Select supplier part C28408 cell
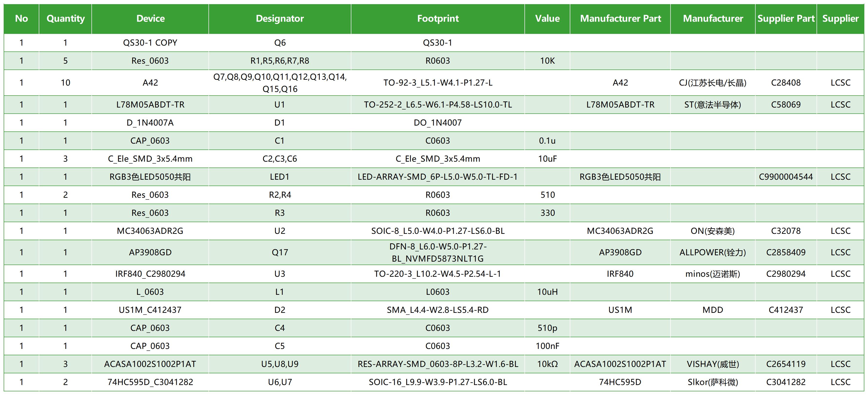 [786, 83]
